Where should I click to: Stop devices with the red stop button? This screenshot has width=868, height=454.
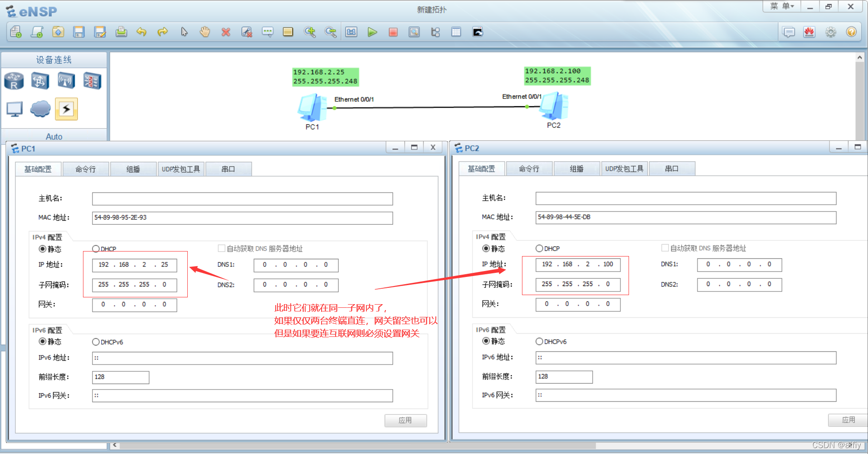[393, 32]
